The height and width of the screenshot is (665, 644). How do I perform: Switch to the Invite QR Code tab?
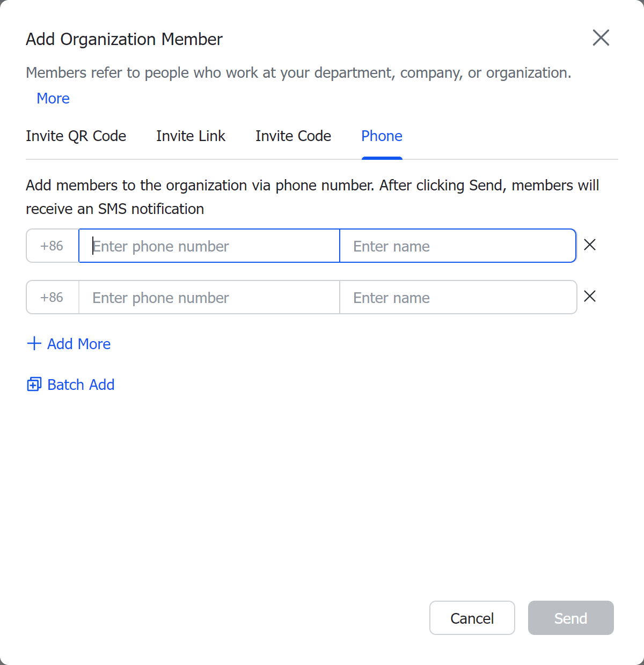tap(76, 136)
